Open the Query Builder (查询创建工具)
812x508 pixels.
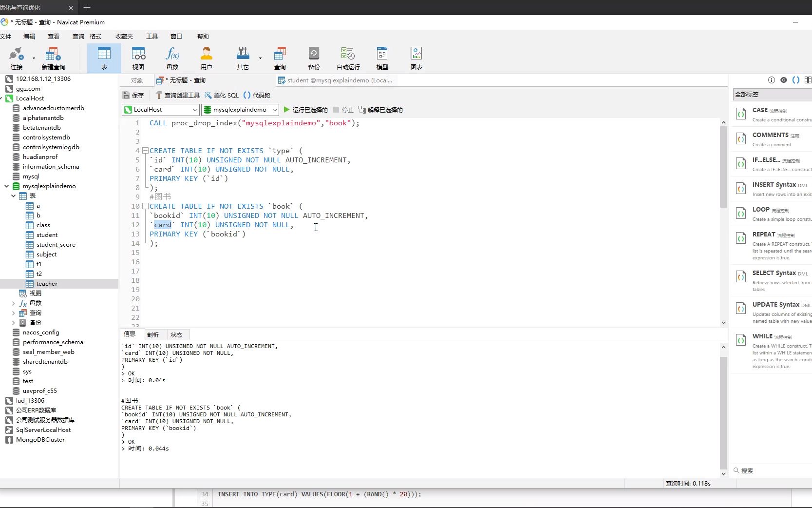(177, 95)
